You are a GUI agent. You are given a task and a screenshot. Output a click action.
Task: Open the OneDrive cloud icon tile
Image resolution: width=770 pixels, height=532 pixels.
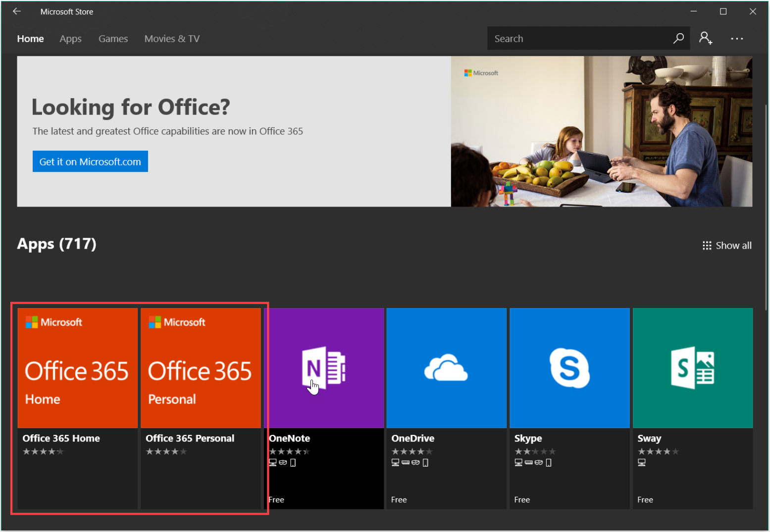click(446, 368)
